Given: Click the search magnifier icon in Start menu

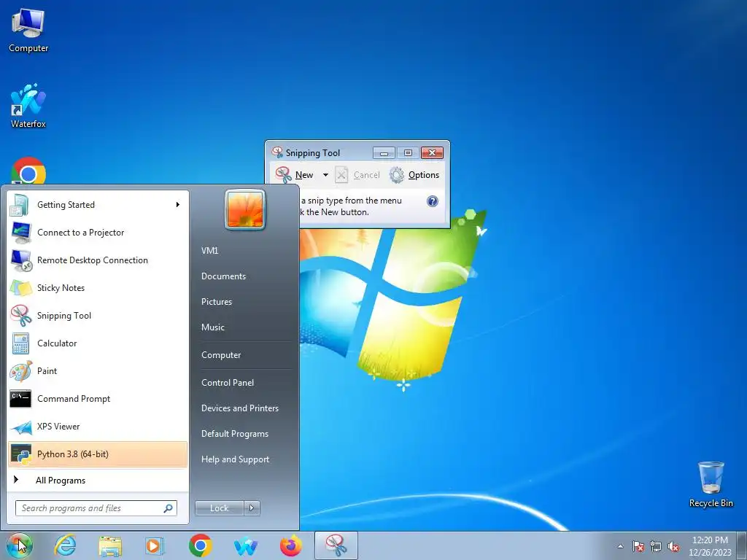Looking at the screenshot, I should coord(168,508).
